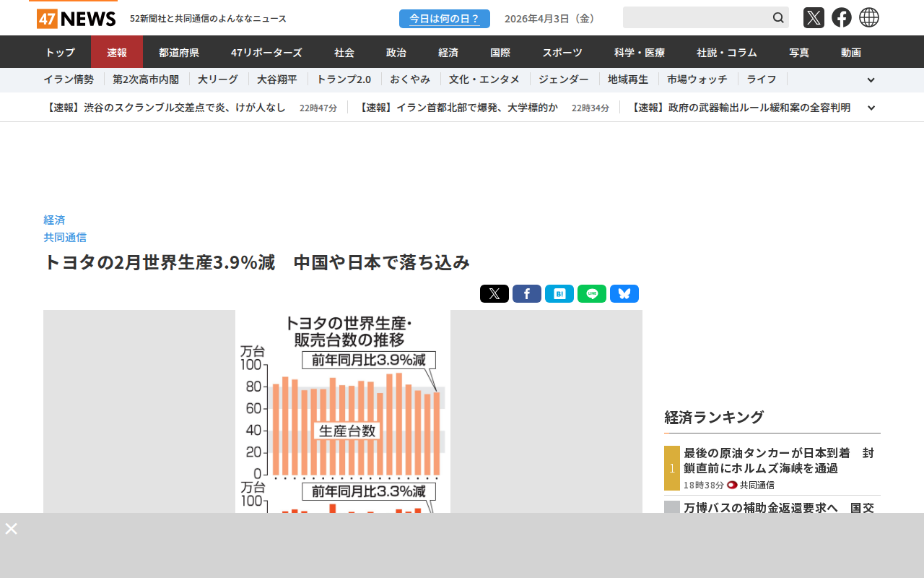Click the 今日は何の日？ button
924x578 pixels.
[445, 19]
